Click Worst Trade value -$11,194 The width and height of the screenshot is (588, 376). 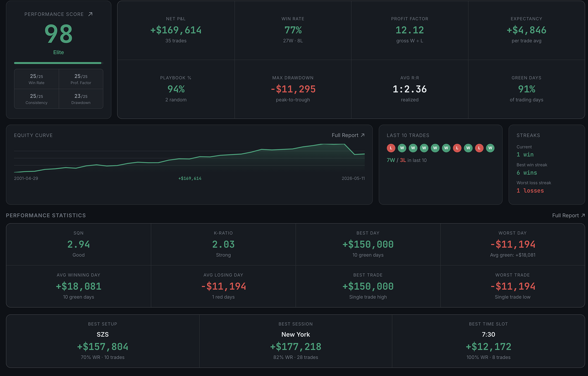[513, 286]
